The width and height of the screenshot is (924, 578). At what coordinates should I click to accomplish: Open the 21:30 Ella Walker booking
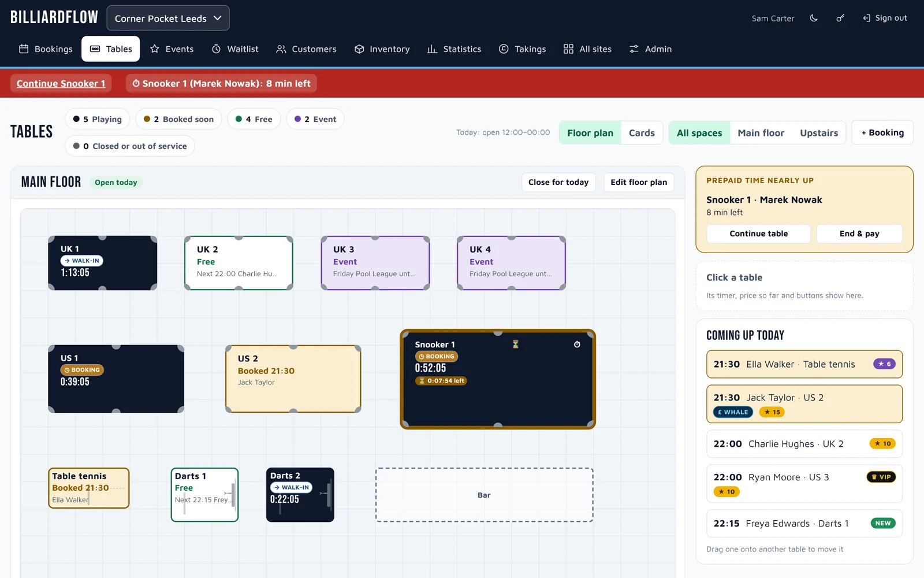pos(804,364)
